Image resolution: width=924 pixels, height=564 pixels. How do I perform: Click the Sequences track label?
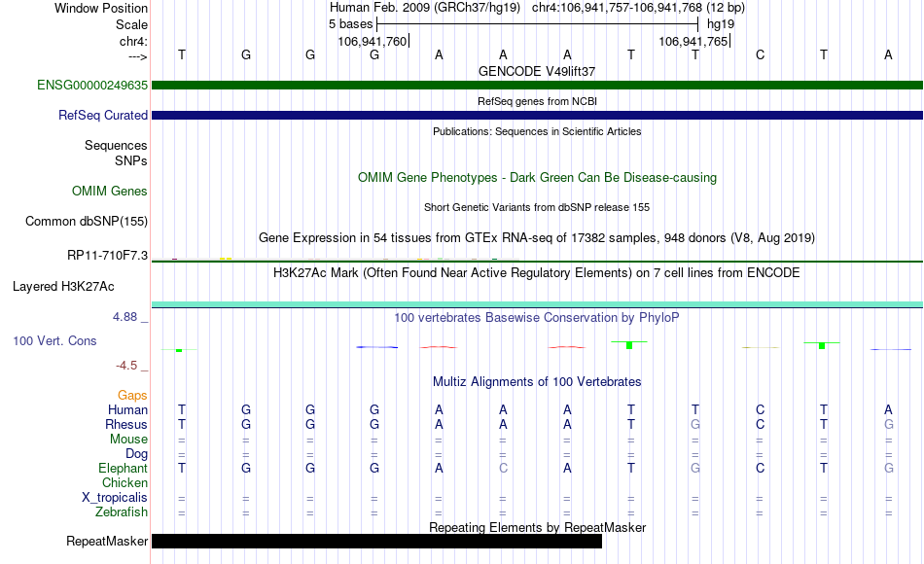pyautogui.click(x=116, y=145)
